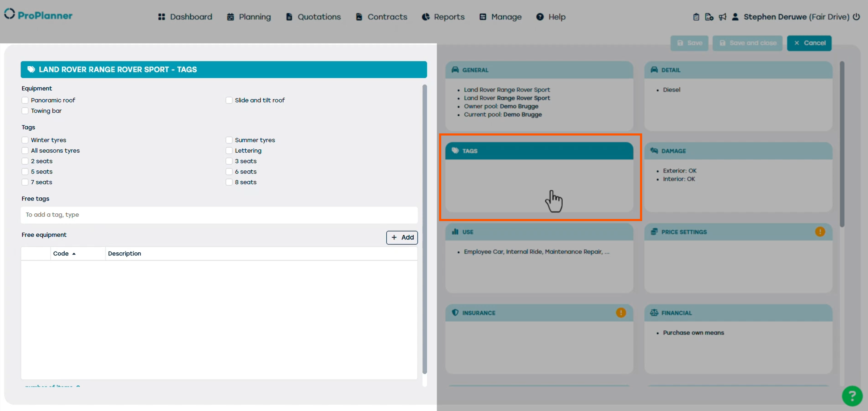868x411 pixels.
Task: Click the free tags input field
Action: point(219,215)
